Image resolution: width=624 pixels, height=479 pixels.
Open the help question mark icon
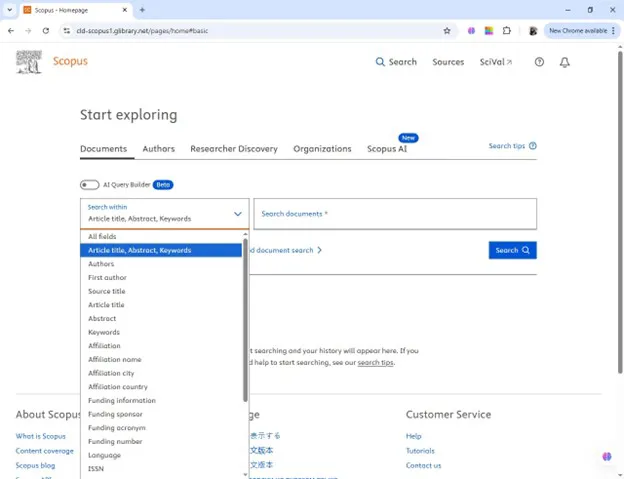(x=539, y=62)
